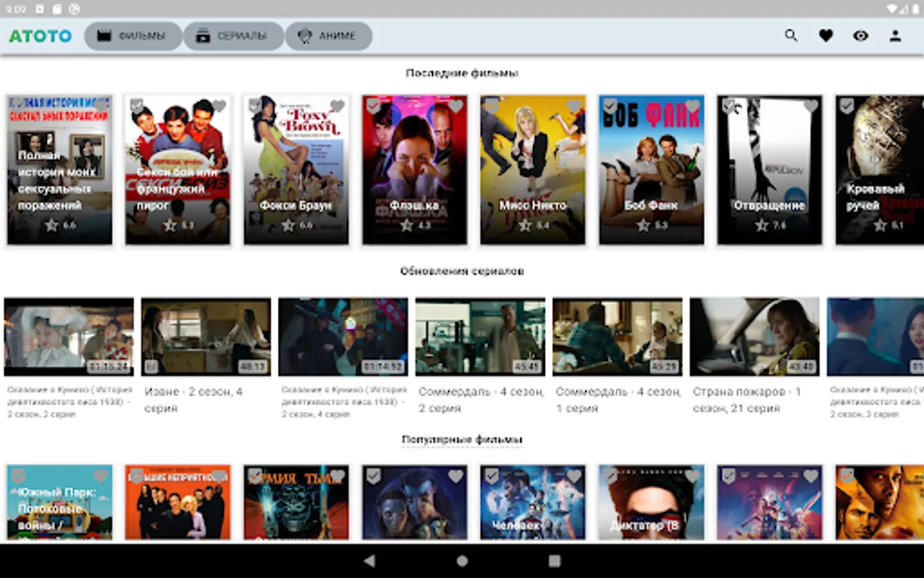Image resolution: width=924 pixels, height=578 pixels.
Task: Tap Android back navigation button
Action: (369, 561)
